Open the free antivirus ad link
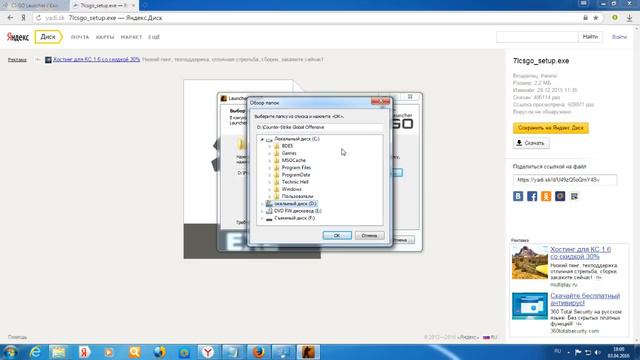 (585, 299)
